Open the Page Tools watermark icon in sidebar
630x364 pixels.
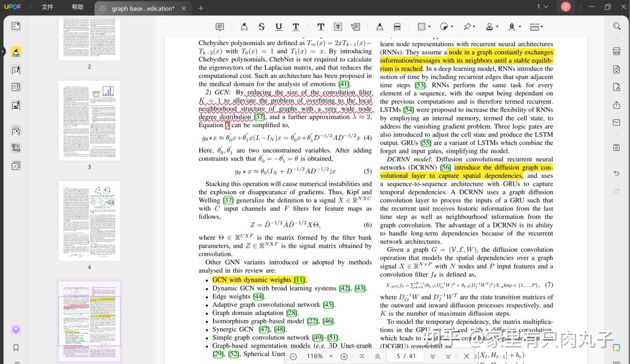16,166
